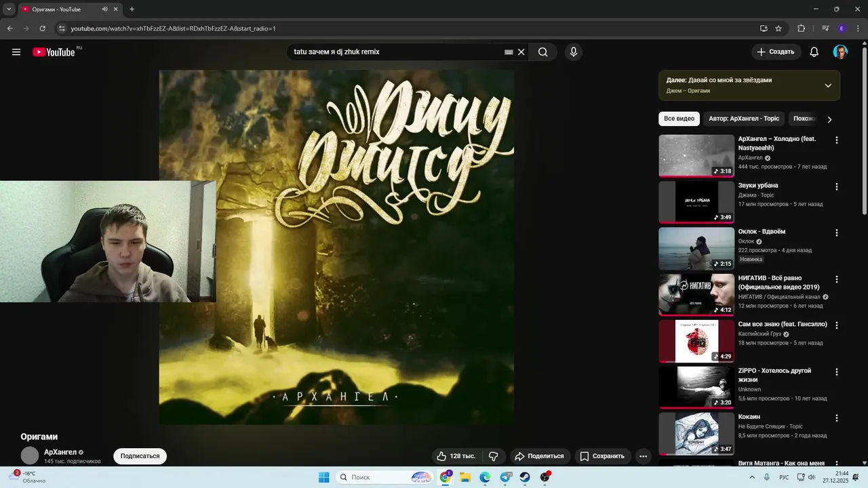
Task: Open options for Сам все знаю video
Action: [x=836, y=325]
